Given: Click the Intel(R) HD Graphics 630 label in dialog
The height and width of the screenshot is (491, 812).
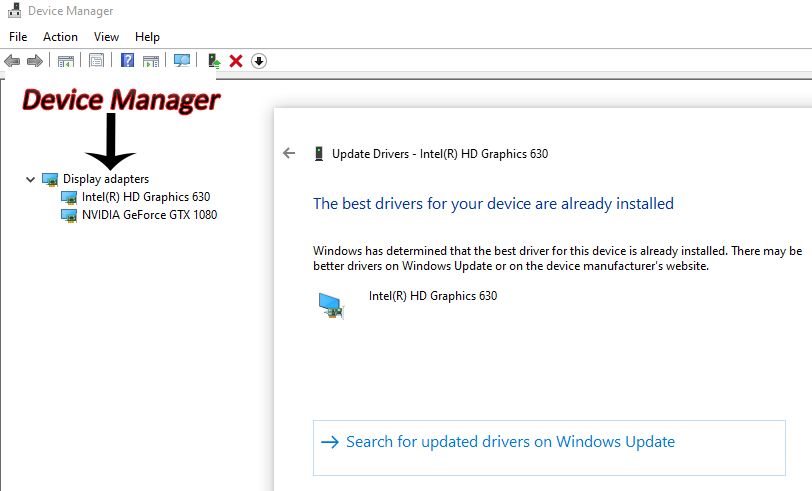Looking at the screenshot, I should [433, 296].
